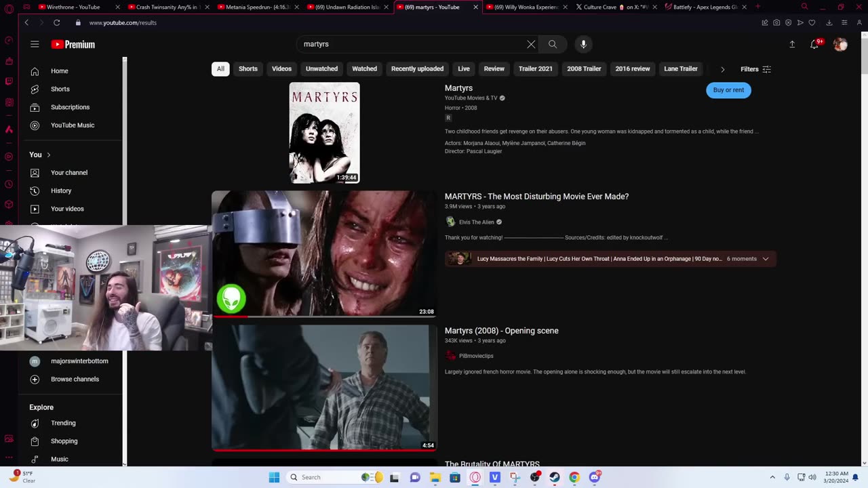Viewport: 868px width, 488px height.
Task: Reload the page in the browser
Action: (56, 22)
